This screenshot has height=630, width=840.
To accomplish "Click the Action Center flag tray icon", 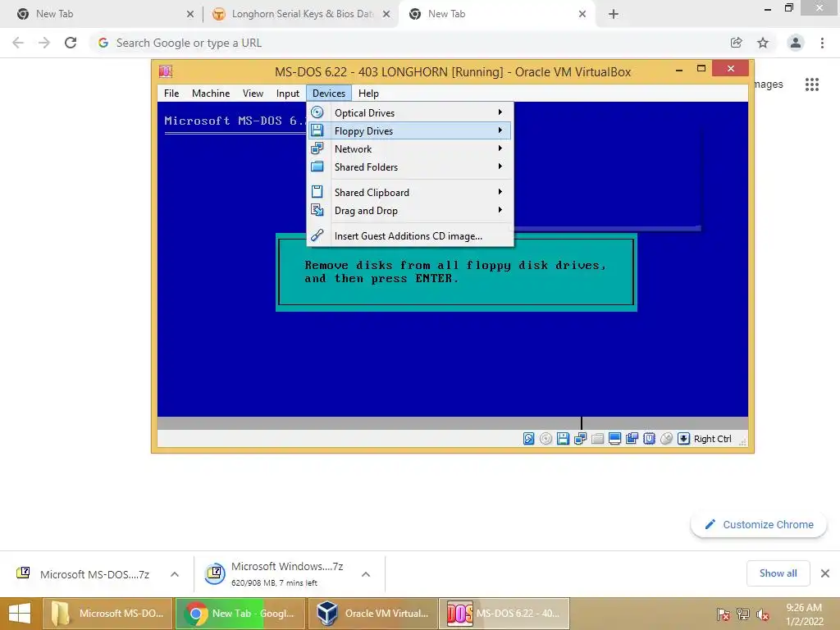I will click(x=723, y=614).
